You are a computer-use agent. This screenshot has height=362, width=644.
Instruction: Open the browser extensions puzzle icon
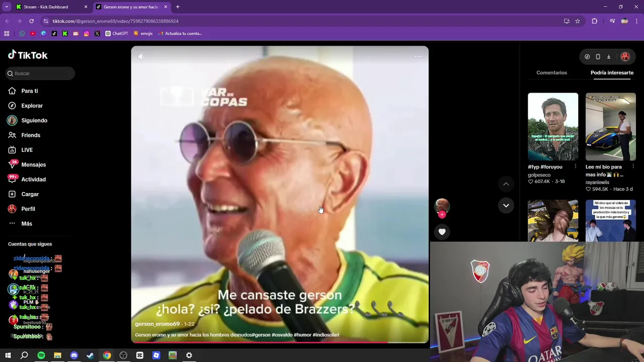(595, 21)
